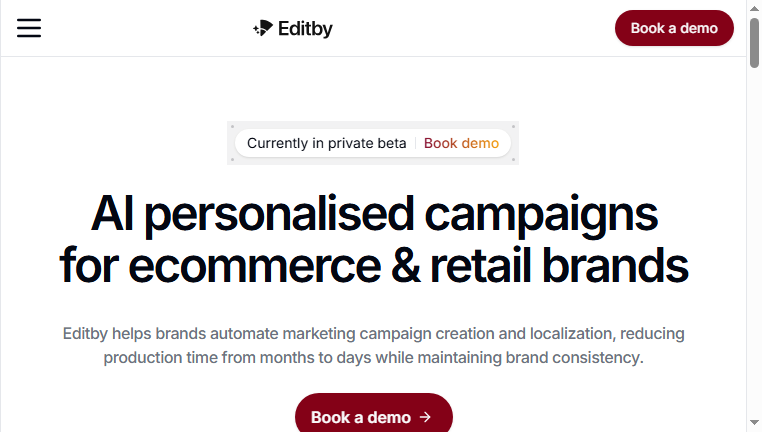This screenshot has height=432, width=762.
Task: Click the top-right corner dot of beta banner
Action: [x=513, y=127]
